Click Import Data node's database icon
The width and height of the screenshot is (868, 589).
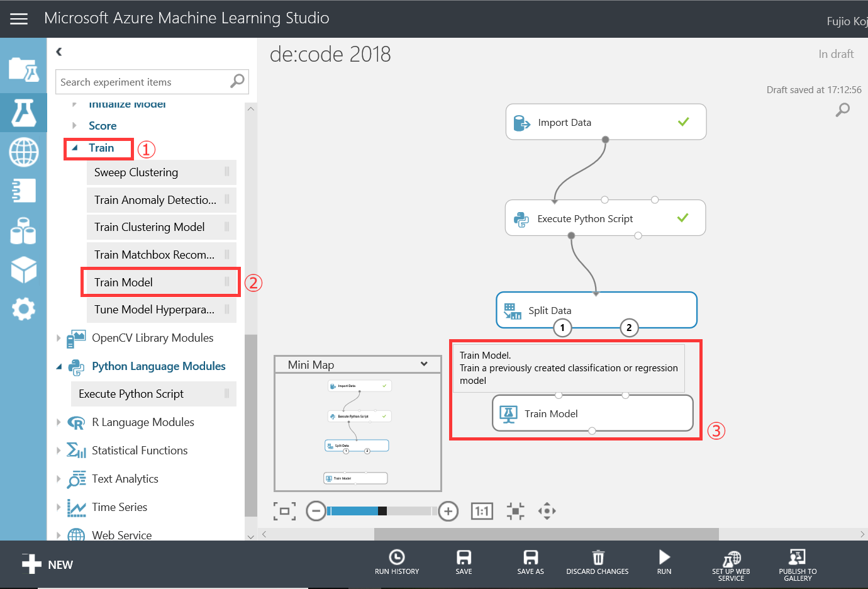tap(522, 123)
